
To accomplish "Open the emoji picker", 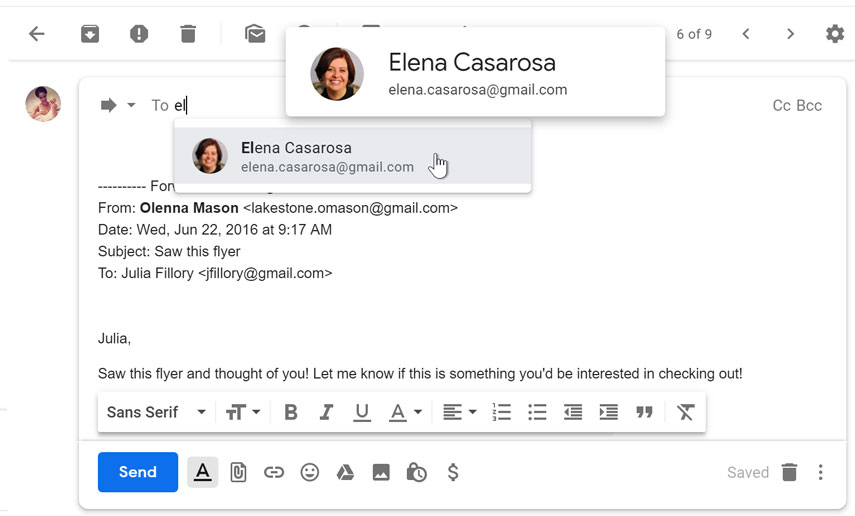I will point(310,472).
